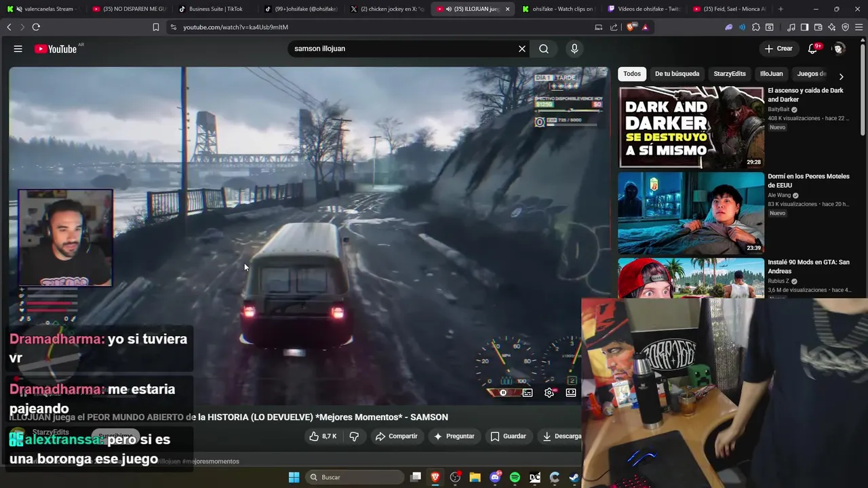868x488 pixels.
Task: Open 'Instalé 90 Mods en GTA' title
Action: tap(808, 266)
